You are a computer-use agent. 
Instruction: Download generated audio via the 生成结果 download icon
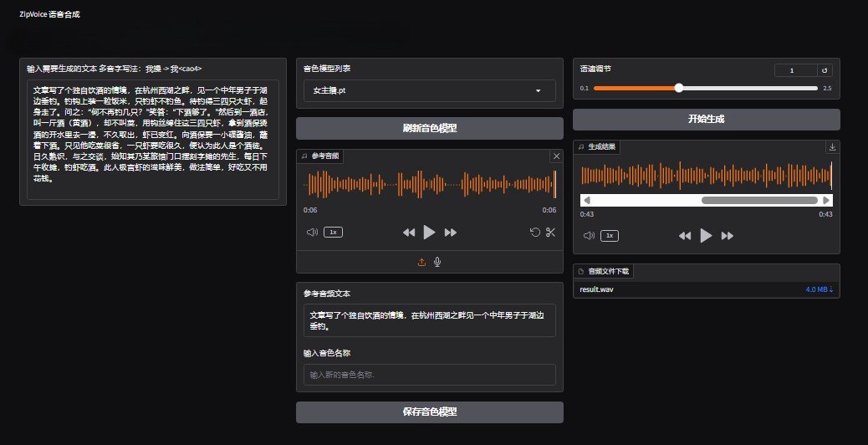[x=831, y=146]
